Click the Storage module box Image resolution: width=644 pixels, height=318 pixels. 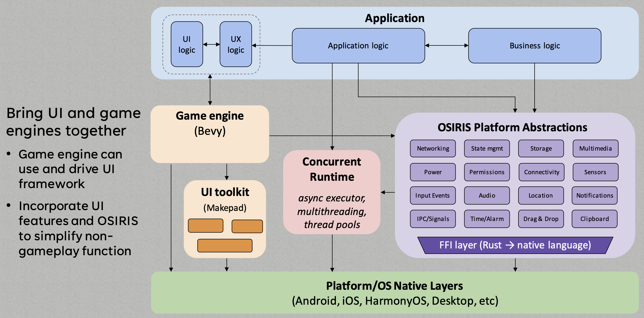pyautogui.click(x=541, y=148)
